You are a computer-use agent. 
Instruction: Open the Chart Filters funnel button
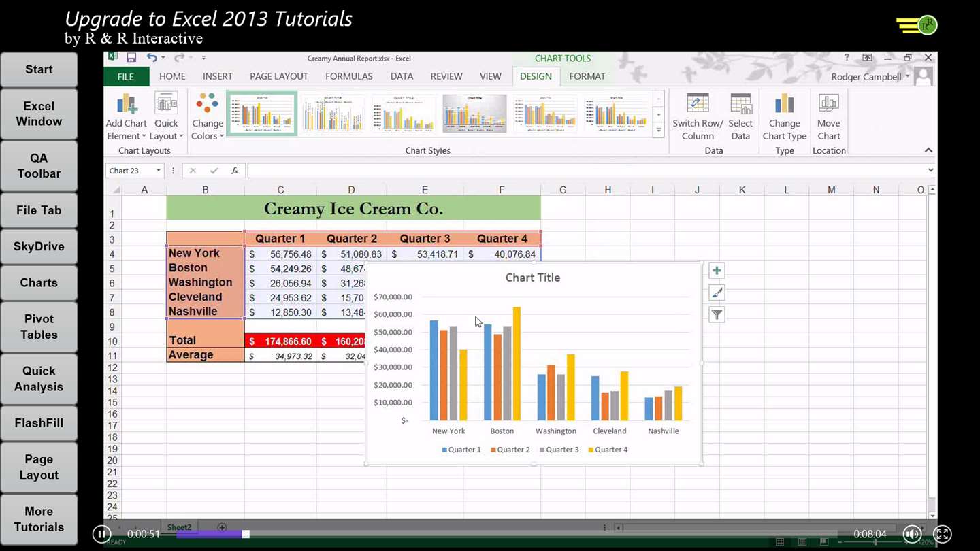point(717,314)
